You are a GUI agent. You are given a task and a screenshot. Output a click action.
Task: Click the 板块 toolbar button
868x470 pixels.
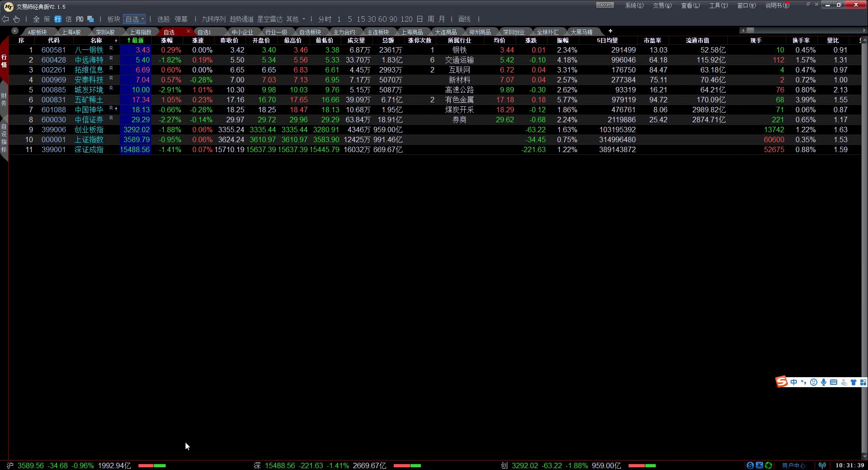pyautogui.click(x=114, y=19)
